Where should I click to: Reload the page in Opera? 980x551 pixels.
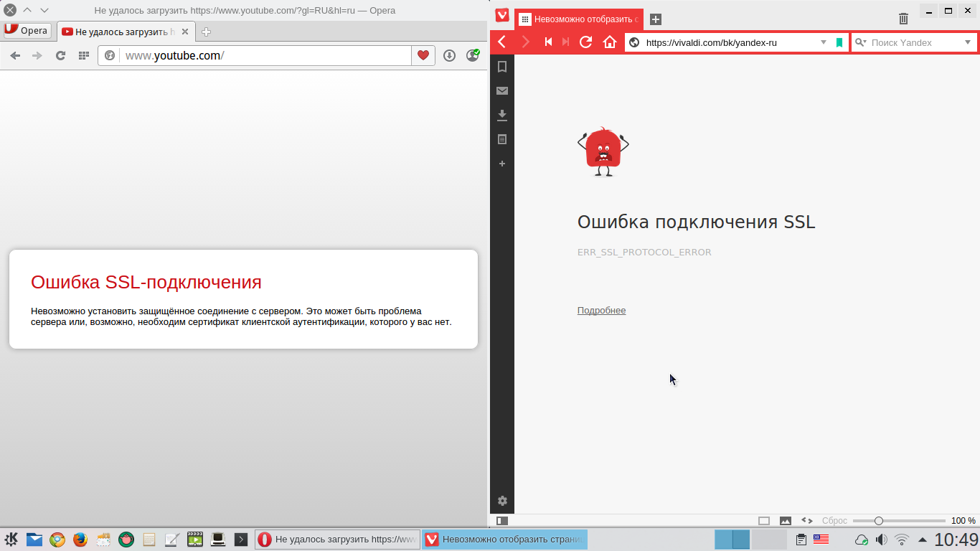61,55
